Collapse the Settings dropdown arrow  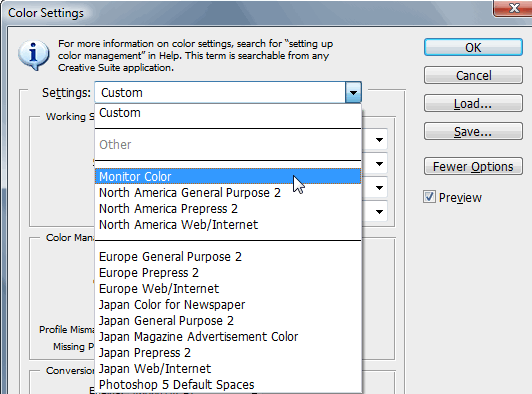tap(353, 92)
